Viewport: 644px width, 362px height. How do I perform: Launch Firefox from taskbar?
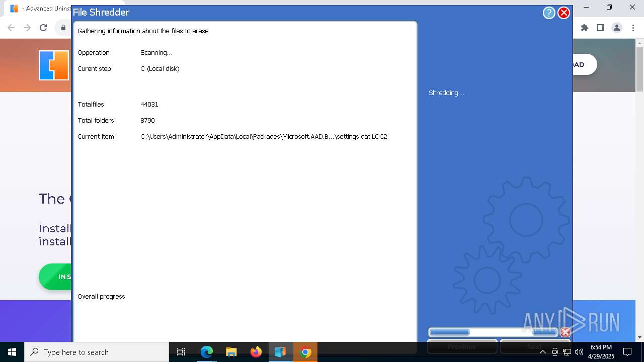point(256,352)
